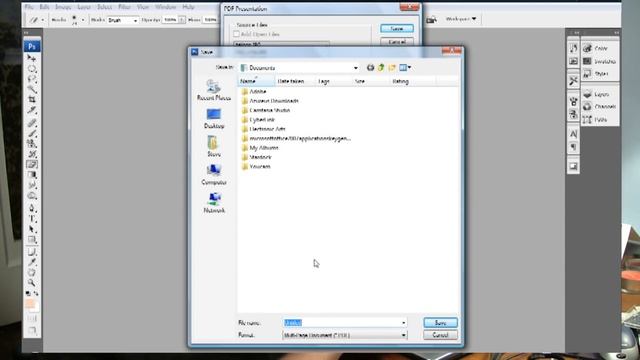Select the Path Selection arrow tool
This screenshot has height=360, width=640.
pyautogui.click(x=31, y=229)
